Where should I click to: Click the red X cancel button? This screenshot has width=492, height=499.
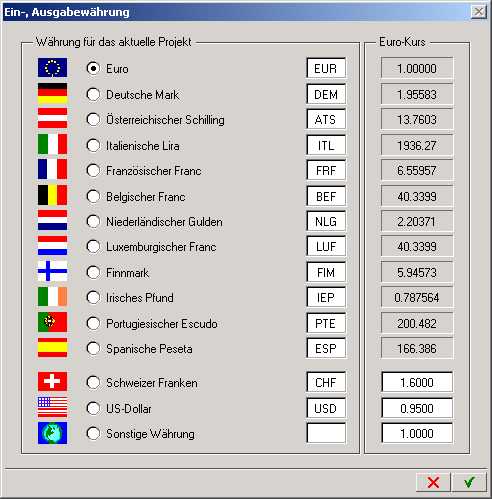pyautogui.click(x=433, y=482)
